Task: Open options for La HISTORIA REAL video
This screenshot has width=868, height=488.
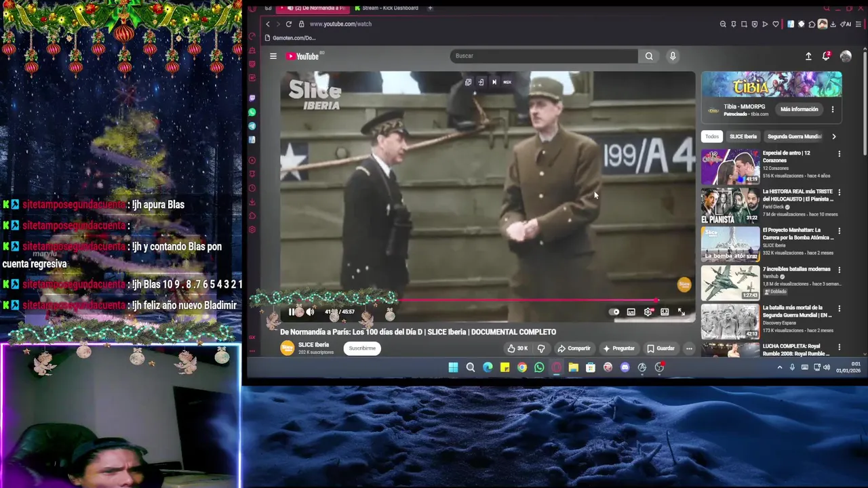Action: click(840, 192)
